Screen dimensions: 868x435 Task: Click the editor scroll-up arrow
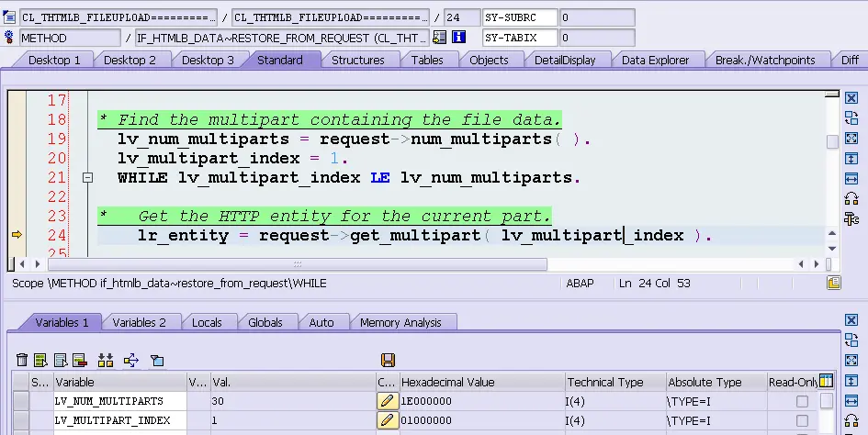point(832,233)
